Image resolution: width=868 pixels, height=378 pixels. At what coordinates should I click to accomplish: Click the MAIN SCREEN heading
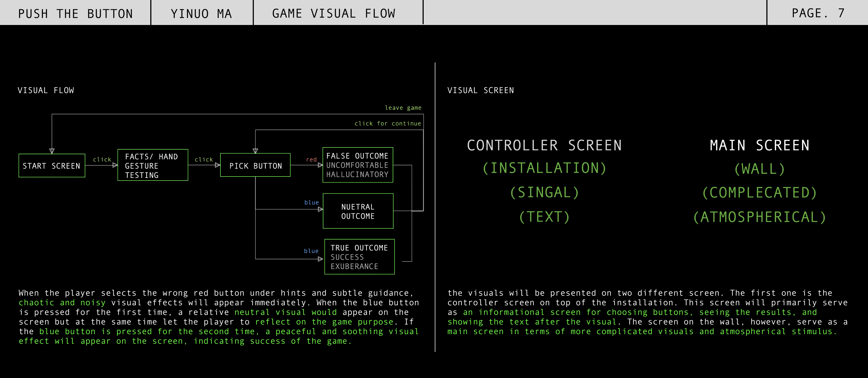tap(760, 145)
